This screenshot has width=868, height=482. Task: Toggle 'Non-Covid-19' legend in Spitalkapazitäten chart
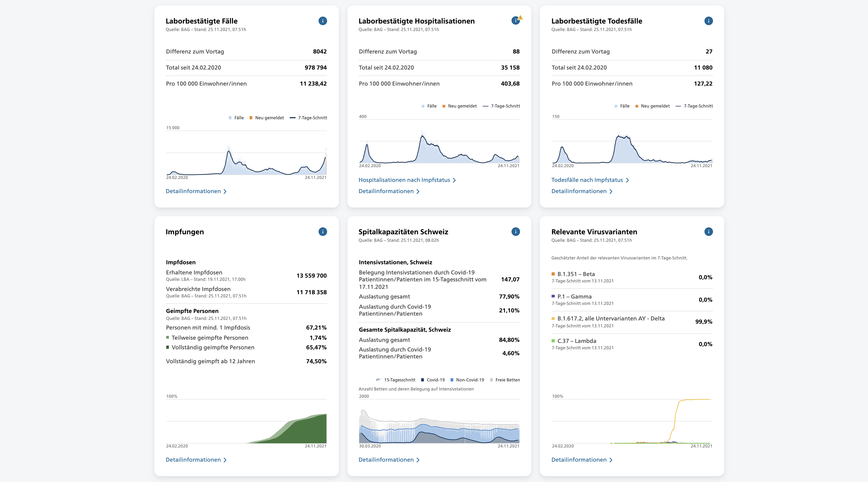pos(467,380)
